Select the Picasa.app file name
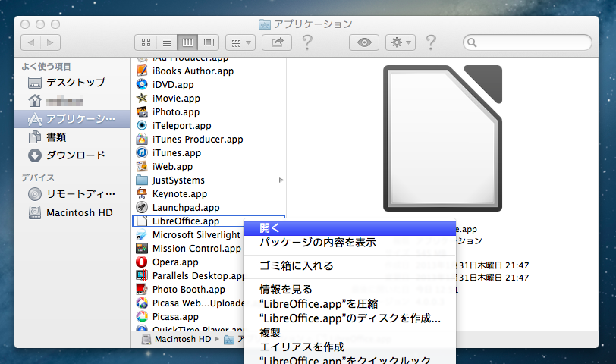This screenshot has height=364, width=616. (x=175, y=317)
